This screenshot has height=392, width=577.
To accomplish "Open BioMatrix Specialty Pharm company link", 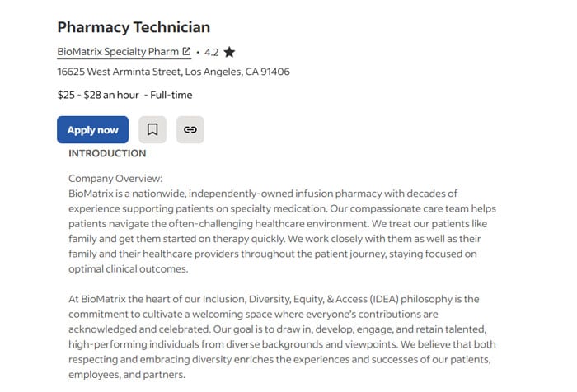I will pos(118,51).
